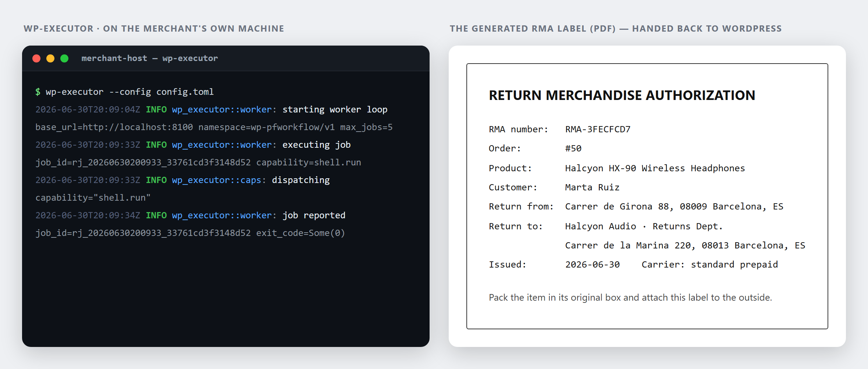868x369 pixels.
Task: Click 'wp_executor::caps:' module name
Action: (x=219, y=180)
